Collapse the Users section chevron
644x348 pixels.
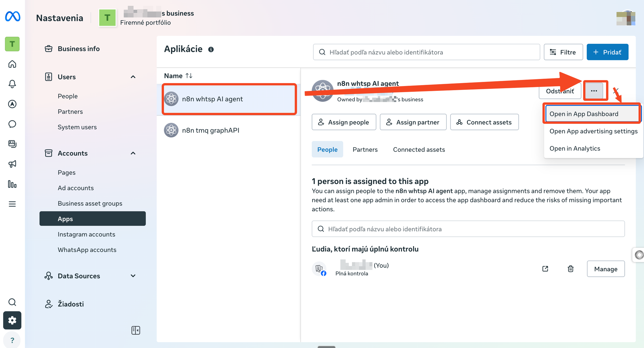pos(133,77)
